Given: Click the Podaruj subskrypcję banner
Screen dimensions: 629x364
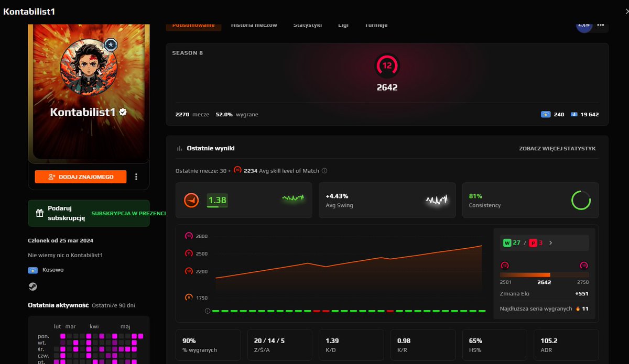Looking at the screenshot, I should 89,213.
